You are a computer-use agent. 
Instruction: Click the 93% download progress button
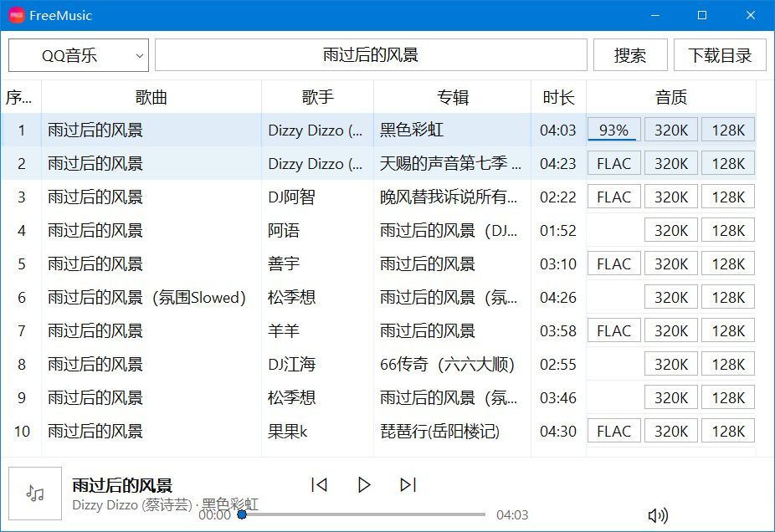(613, 130)
